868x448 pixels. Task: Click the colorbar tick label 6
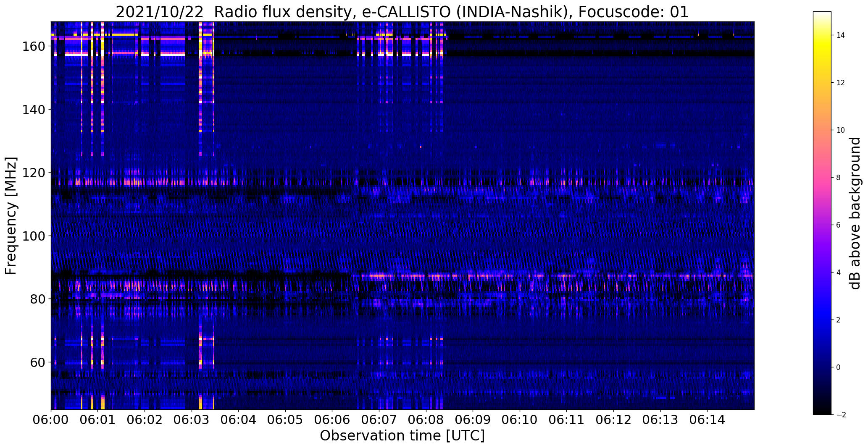click(x=839, y=225)
